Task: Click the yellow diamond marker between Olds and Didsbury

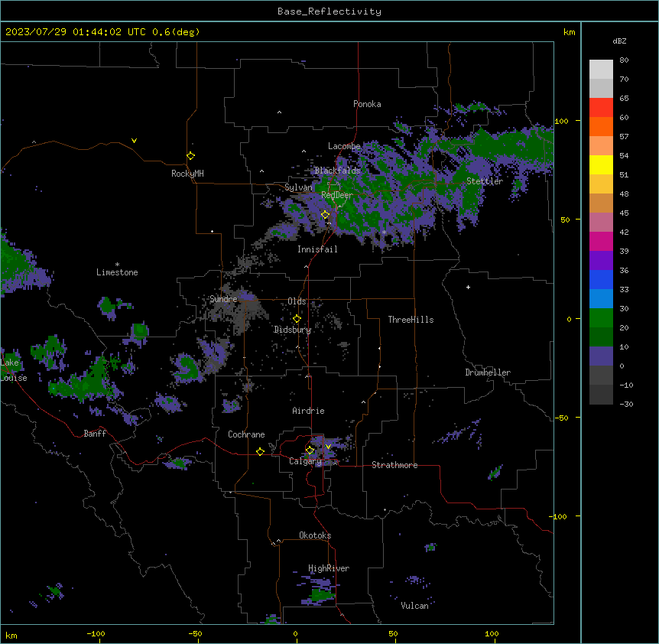Action: pyautogui.click(x=297, y=319)
